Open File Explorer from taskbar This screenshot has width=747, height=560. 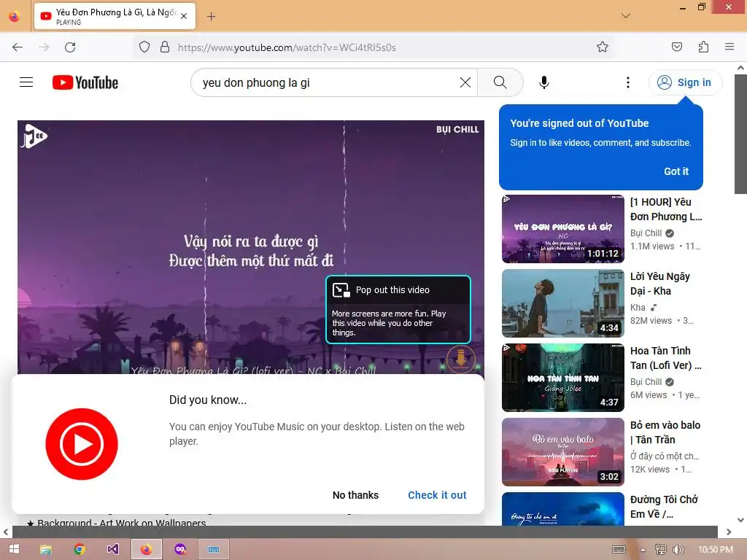point(46,549)
